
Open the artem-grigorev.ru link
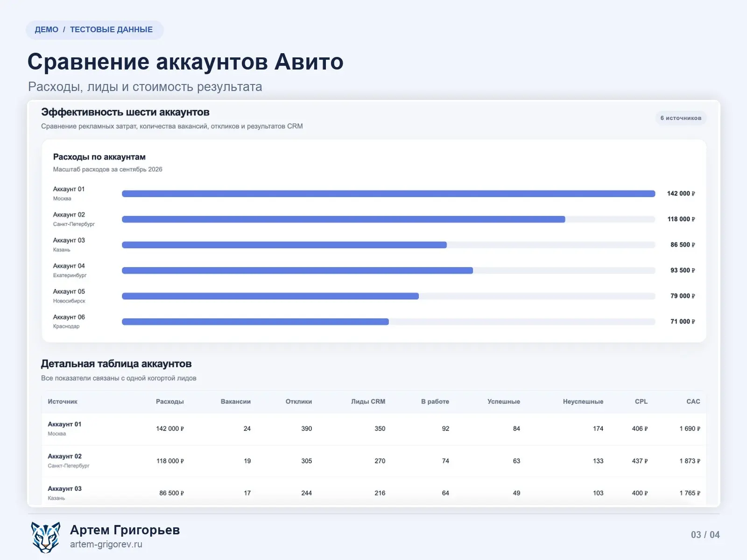coord(106,544)
